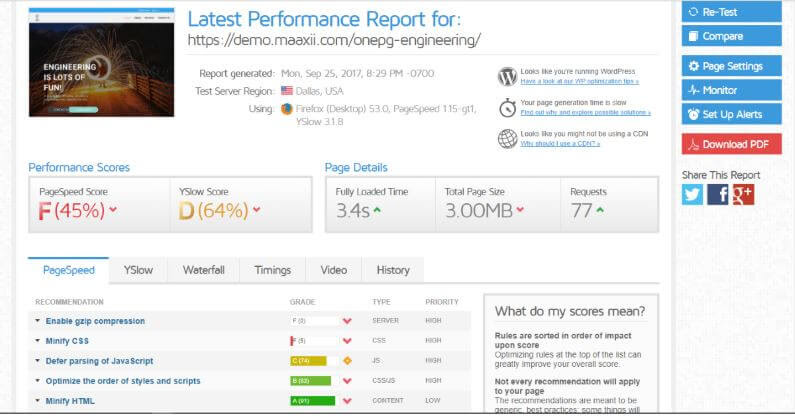The width and height of the screenshot is (795, 416).
Task: Expand Optimize the order of styles and scripts
Action: 123,381
